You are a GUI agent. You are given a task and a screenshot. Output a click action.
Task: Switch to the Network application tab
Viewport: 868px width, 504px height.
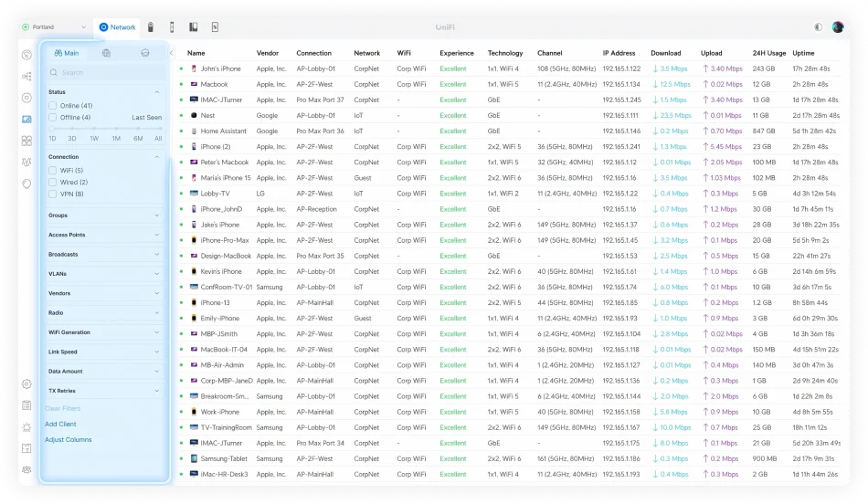117,27
